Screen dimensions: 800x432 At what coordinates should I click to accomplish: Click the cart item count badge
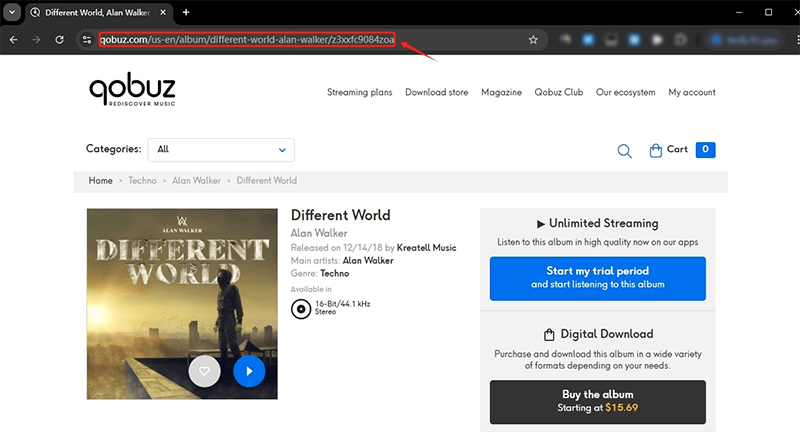coord(705,149)
